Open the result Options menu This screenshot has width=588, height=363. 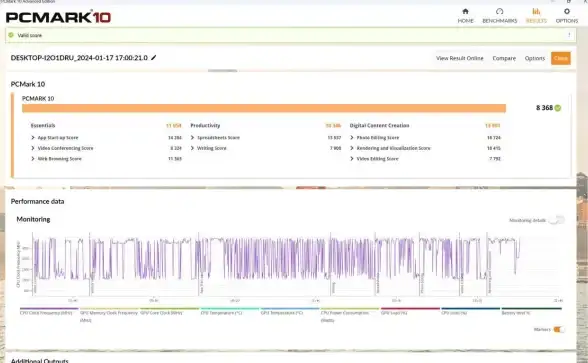coord(535,58)
